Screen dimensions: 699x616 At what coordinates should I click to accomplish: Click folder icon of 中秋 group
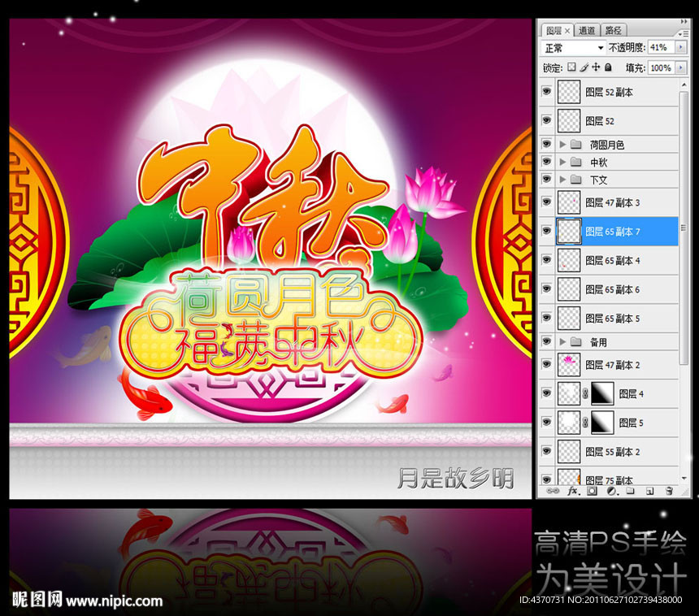click(x=576, y=162)
